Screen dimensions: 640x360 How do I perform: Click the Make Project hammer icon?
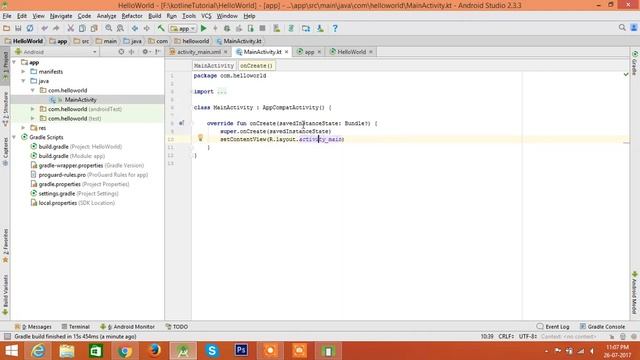click(161, 28)
